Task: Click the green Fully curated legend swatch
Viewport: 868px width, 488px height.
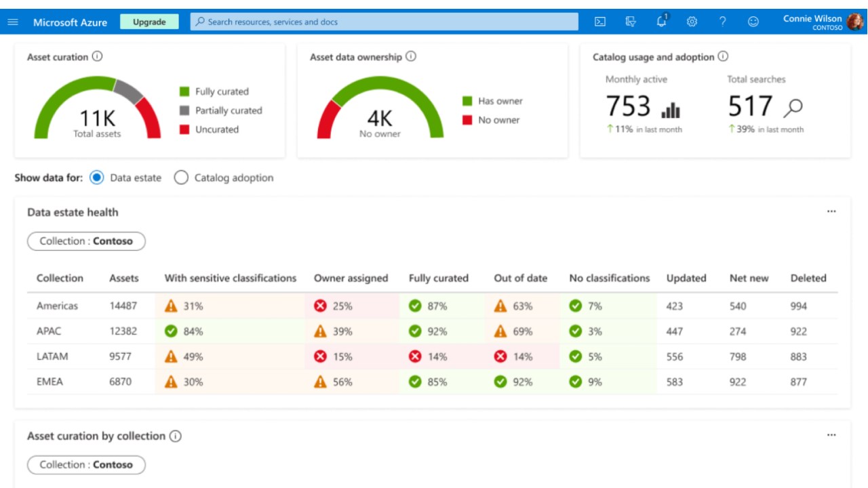Action: click(184, 91)
